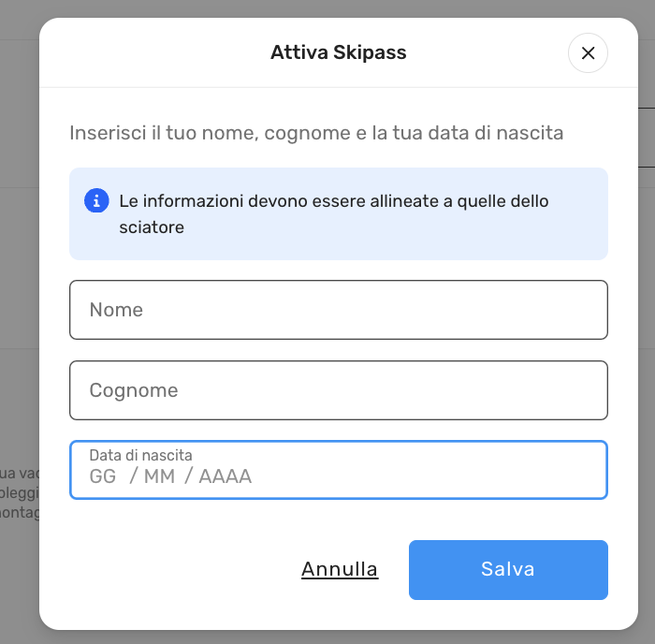Click the floating 'Data di nascita' label
Screen dimensions: 655x644
tap(140, 455)
